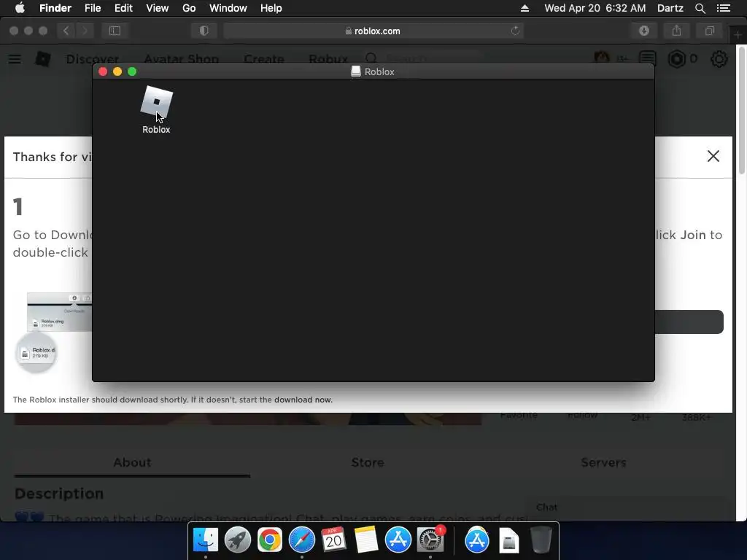747x560 pixels.
Task: Open App Store from the Dock
Action: (x=398, y=540)
